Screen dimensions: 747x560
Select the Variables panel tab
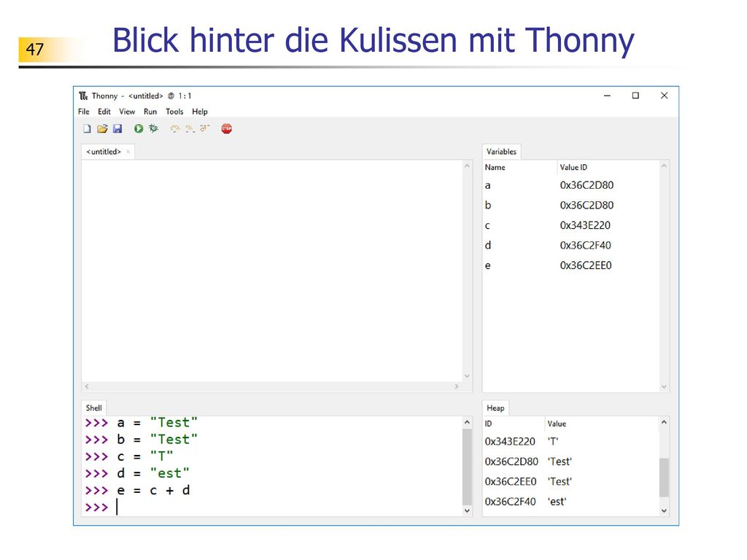click(x=502, y=152)
